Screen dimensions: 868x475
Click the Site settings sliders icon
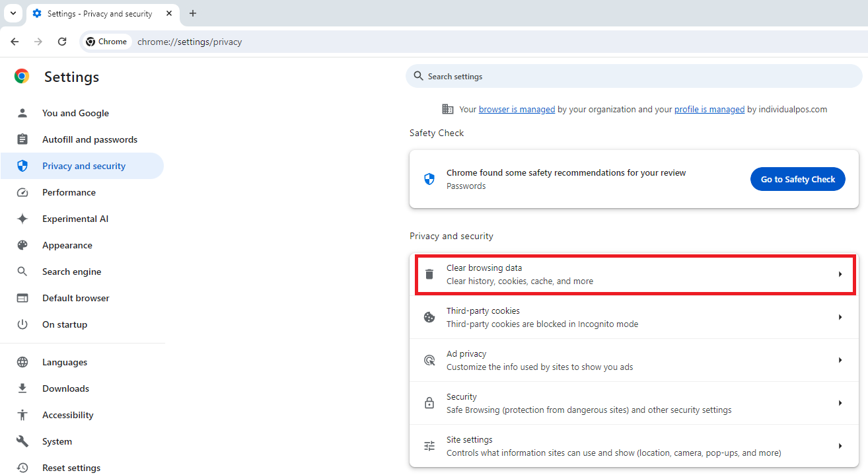click(429, 446)
